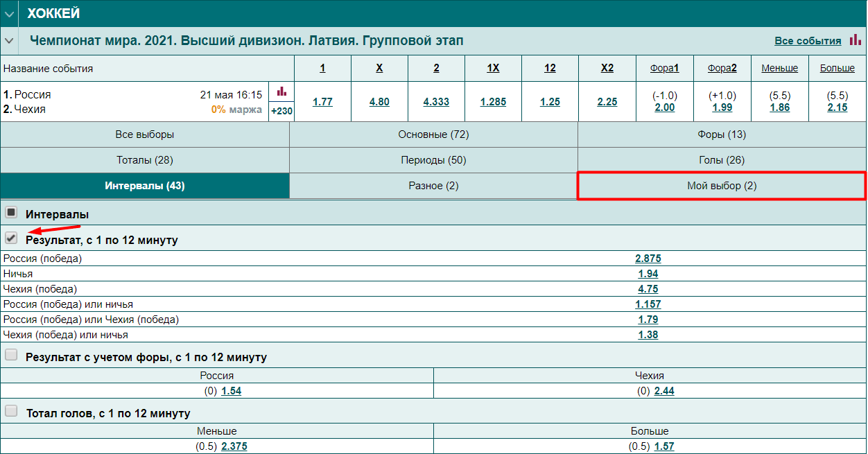
Task: Pick Ничья interval odds 1.94
Action: 648,274
